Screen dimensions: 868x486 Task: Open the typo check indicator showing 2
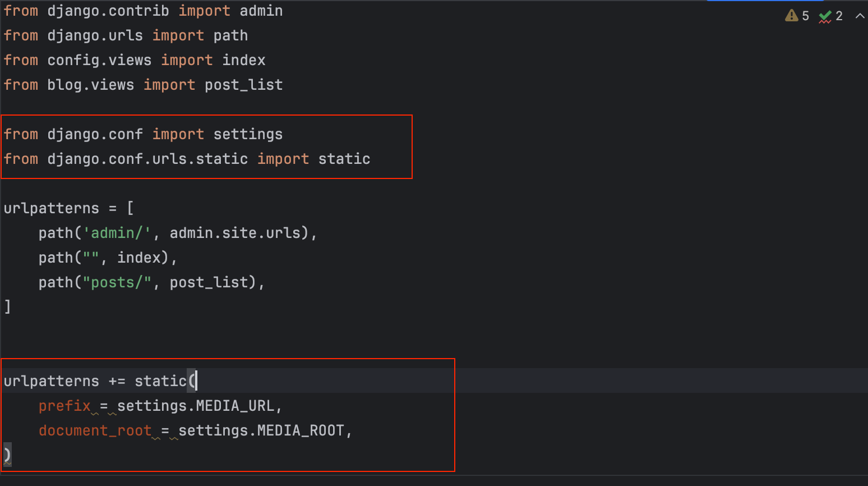click(830, 16)
